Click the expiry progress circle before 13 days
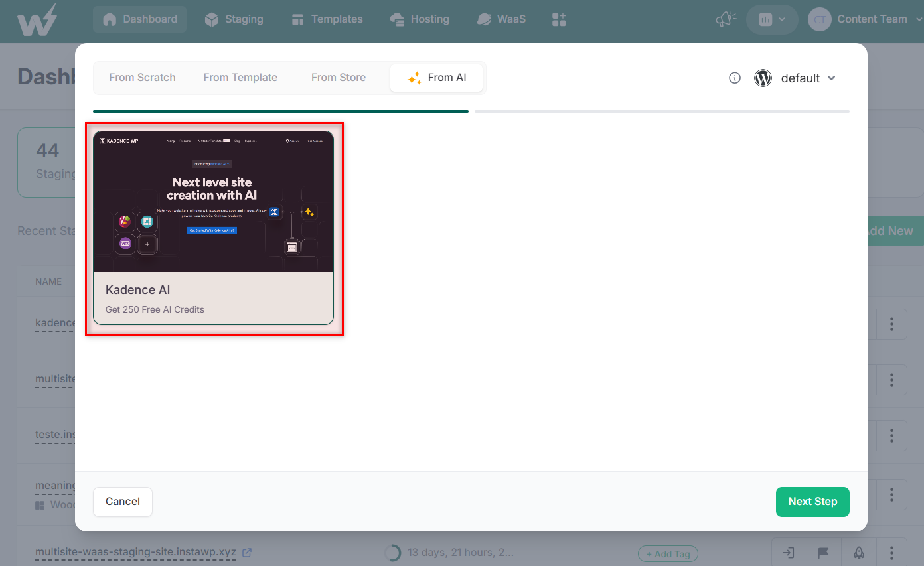 pyautogui.click(x=392, y=553)
